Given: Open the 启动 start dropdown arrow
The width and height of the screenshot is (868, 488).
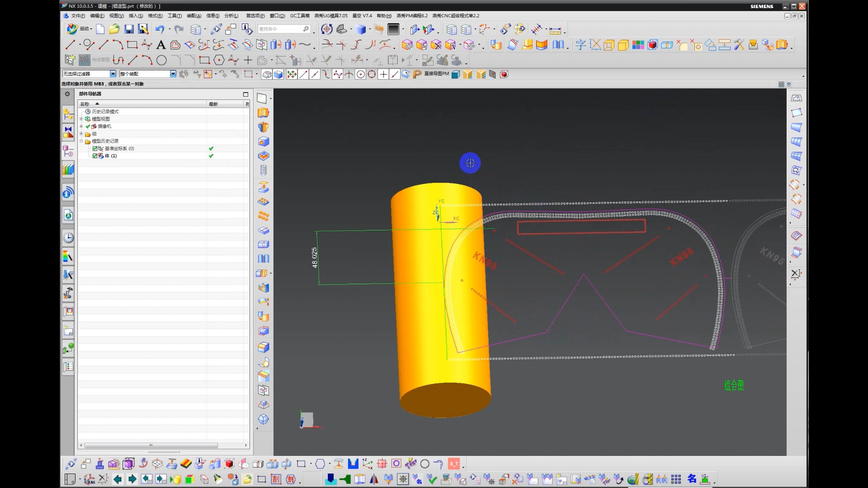Looking at the screenshot, I should [91, 29].
